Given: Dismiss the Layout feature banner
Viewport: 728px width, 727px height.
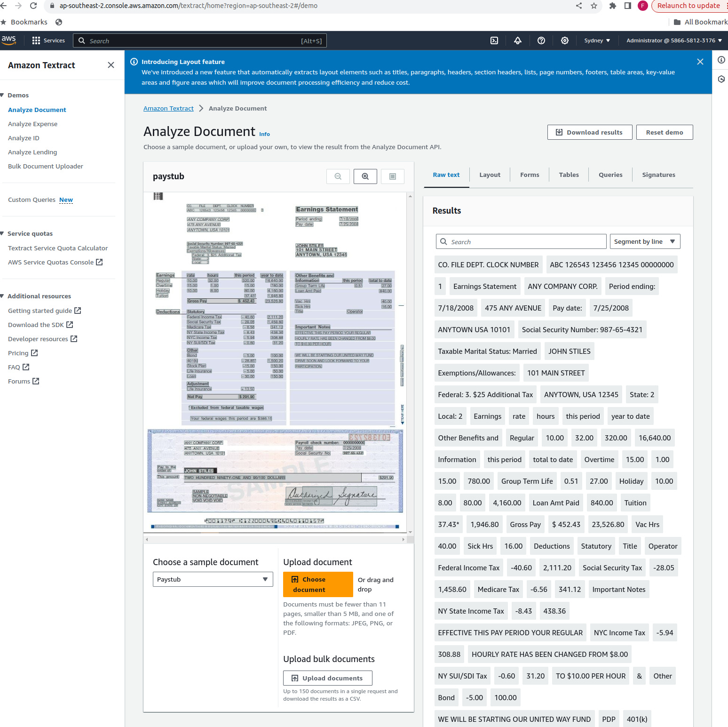Looking at the screenshot, I should click(700, 62).
